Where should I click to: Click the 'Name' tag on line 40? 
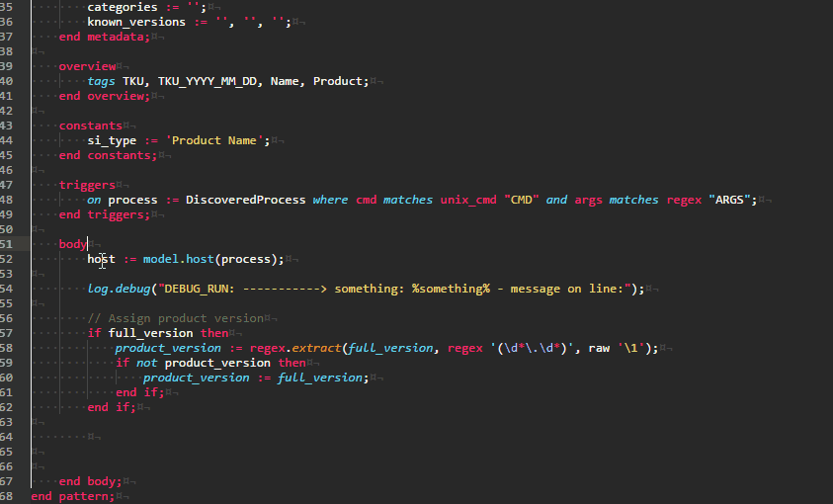click(285, 81)
